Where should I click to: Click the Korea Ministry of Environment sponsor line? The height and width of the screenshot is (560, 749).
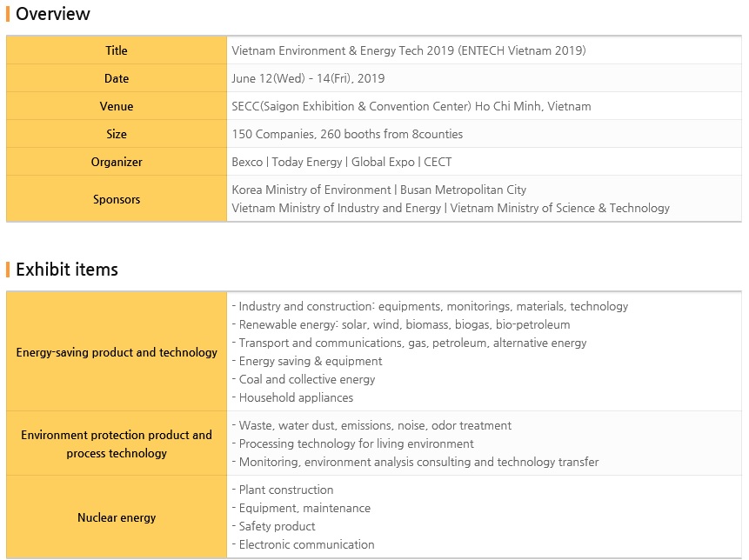click(378, 190)
